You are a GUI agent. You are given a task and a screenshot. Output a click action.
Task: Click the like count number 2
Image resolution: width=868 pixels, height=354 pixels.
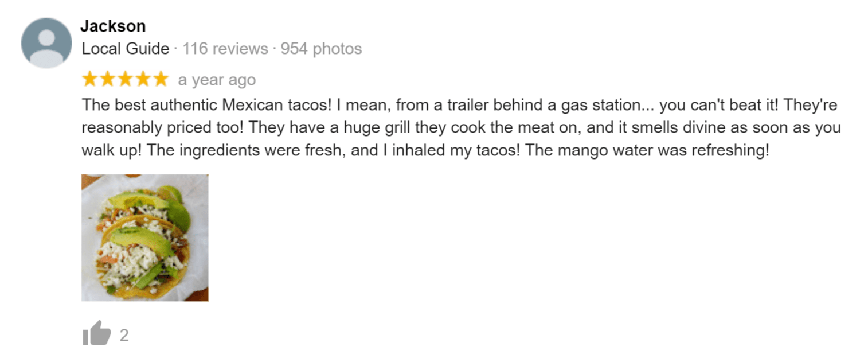[124, 335]
